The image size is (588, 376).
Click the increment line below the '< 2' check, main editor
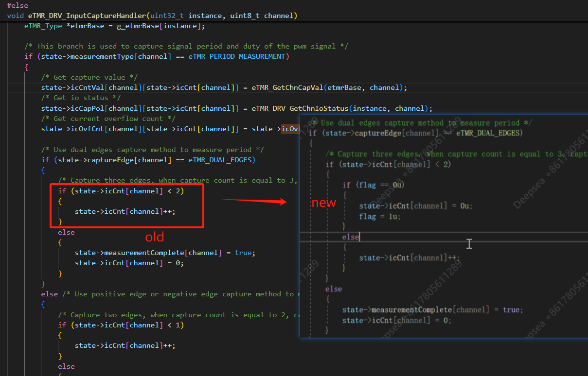[125, 211]
